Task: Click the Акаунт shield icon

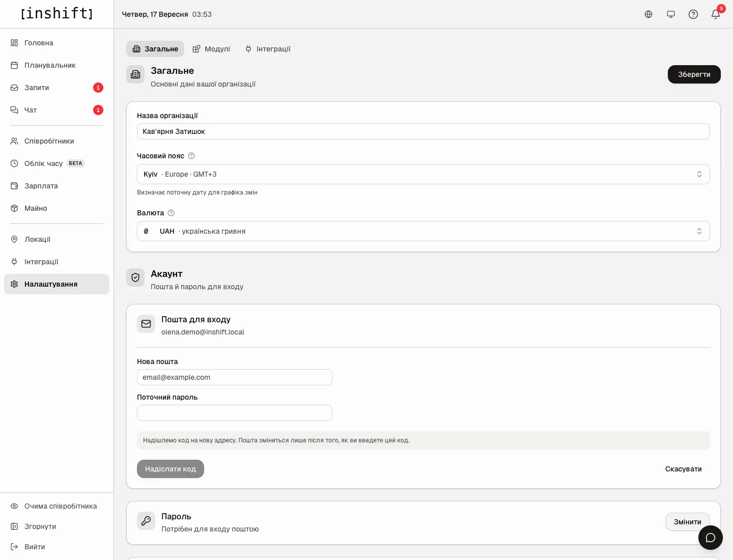Action: [135, 277]
